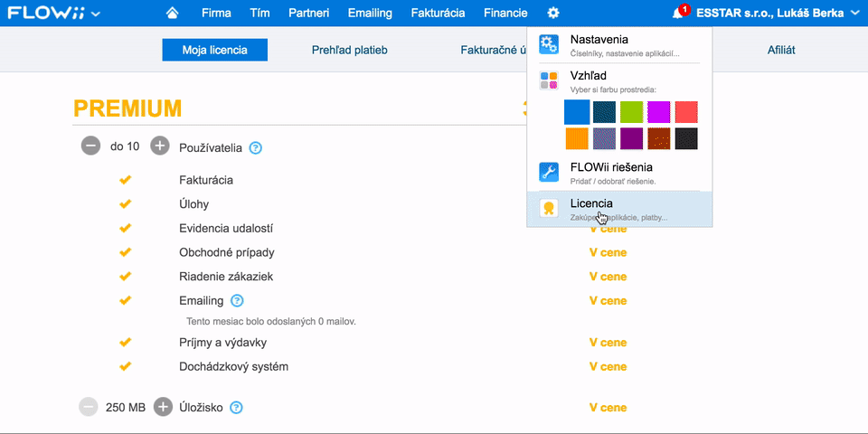The width and height of the screenshot is (868, 434).
Task: Select the green environment color
Action: click(x=631, y=112)
